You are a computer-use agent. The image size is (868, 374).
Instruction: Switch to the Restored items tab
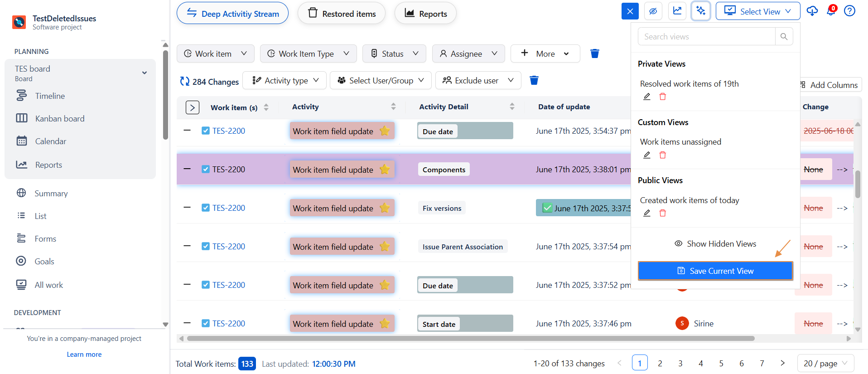(x=342, y=14)
